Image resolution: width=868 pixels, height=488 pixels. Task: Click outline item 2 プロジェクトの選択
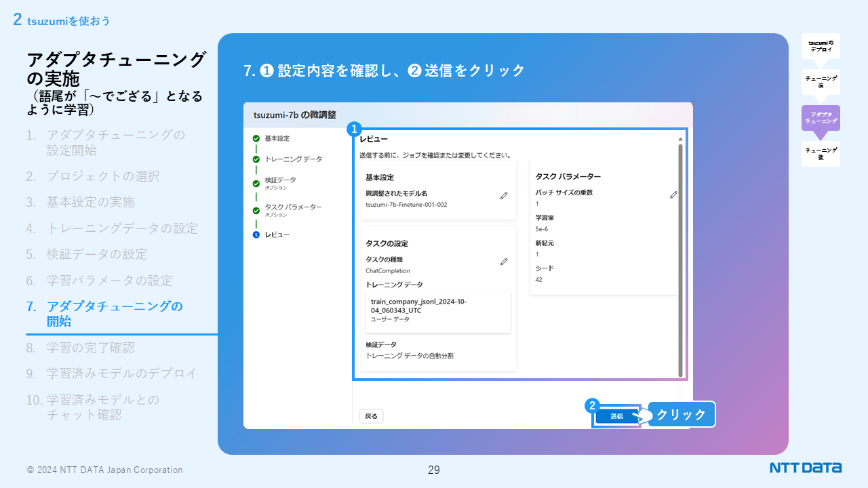pyautogui.click(x=93, y=176)
